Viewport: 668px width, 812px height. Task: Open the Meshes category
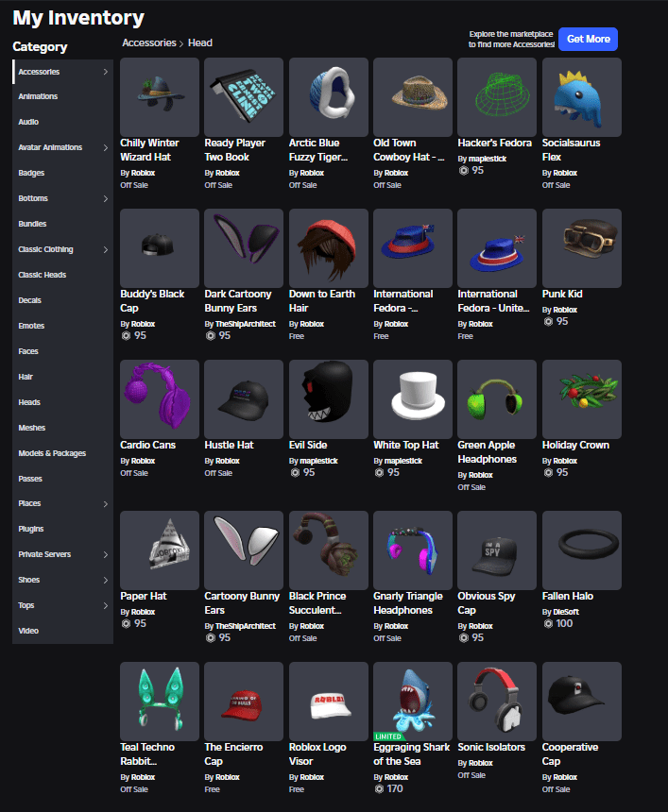[62, 428]
